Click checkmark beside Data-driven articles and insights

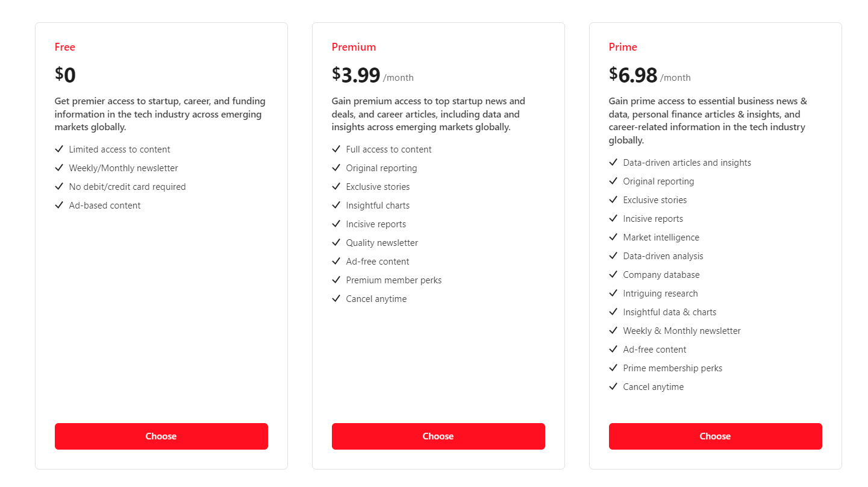click(x=613, y=162)
